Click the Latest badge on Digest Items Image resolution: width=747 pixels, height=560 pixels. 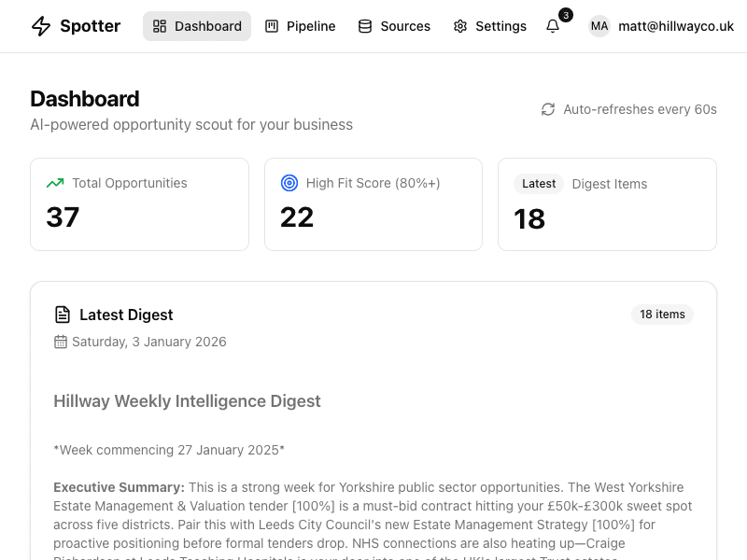point(539,184)
